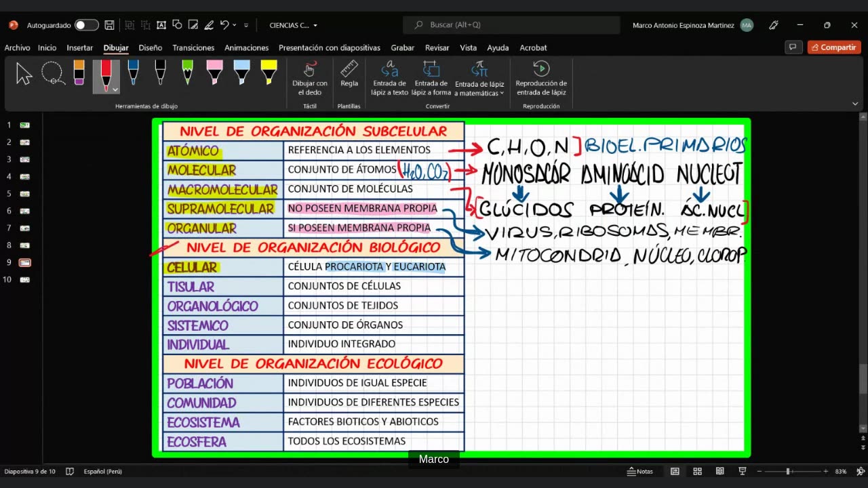
Task: Start Reproducción de entrada de lápiz
Action: tap(541, 79)
